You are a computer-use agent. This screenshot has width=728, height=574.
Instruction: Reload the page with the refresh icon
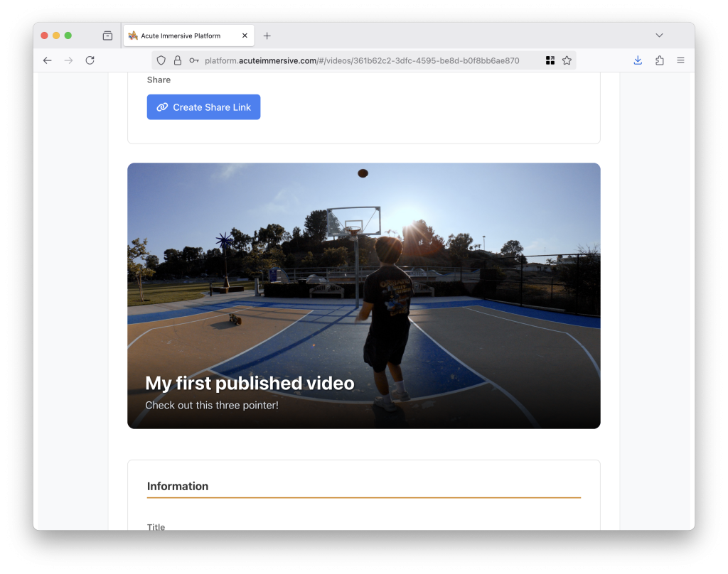point(90,60)
